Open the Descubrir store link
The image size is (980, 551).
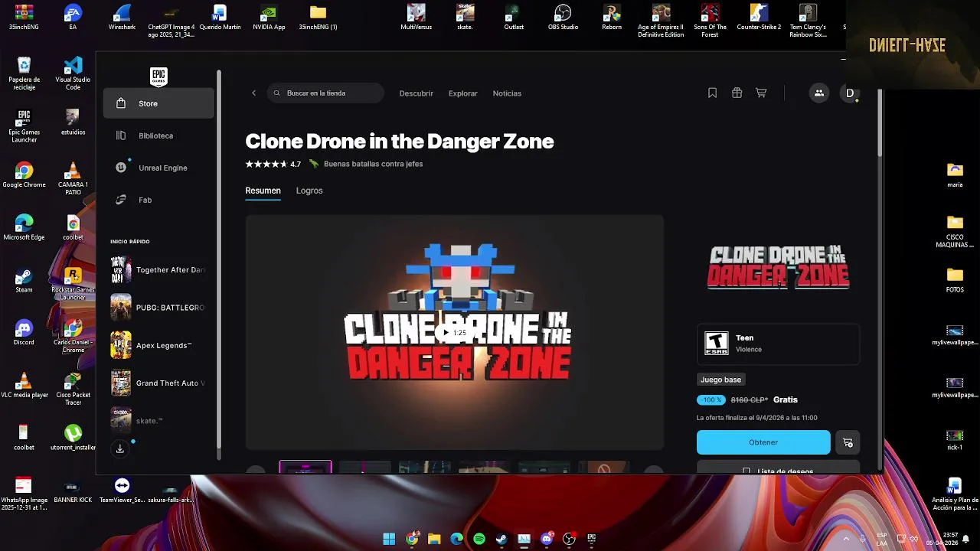pos(416,93)
